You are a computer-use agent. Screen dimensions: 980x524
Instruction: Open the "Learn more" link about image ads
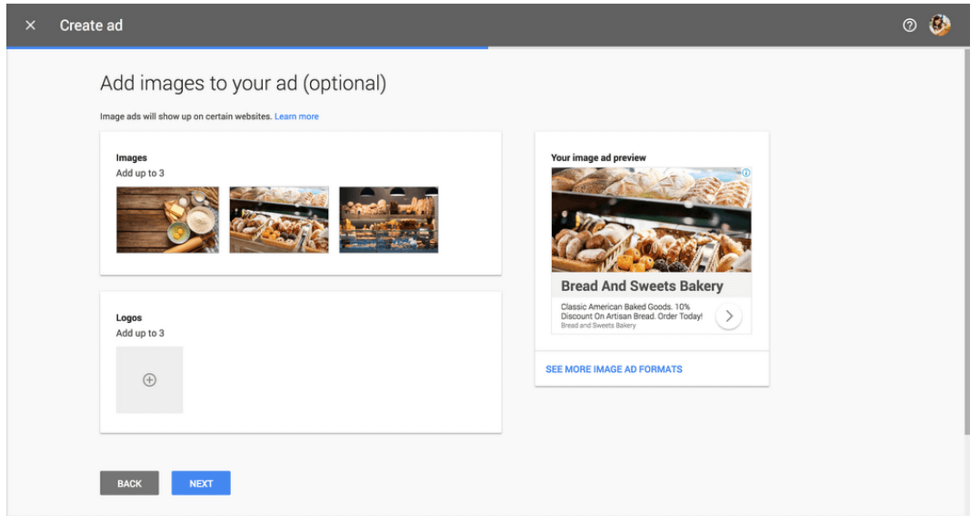coord(296,116)
